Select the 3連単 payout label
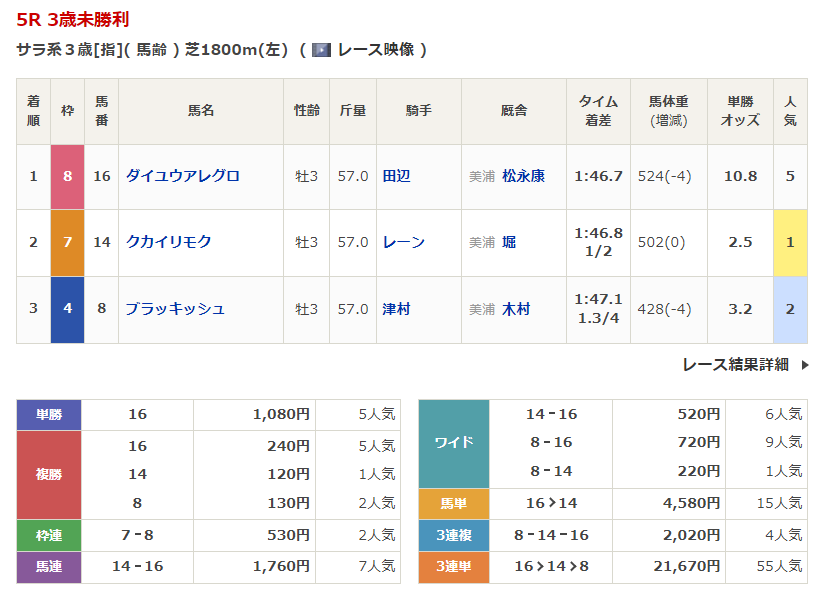The image size is (822, 593). (453, 567)
